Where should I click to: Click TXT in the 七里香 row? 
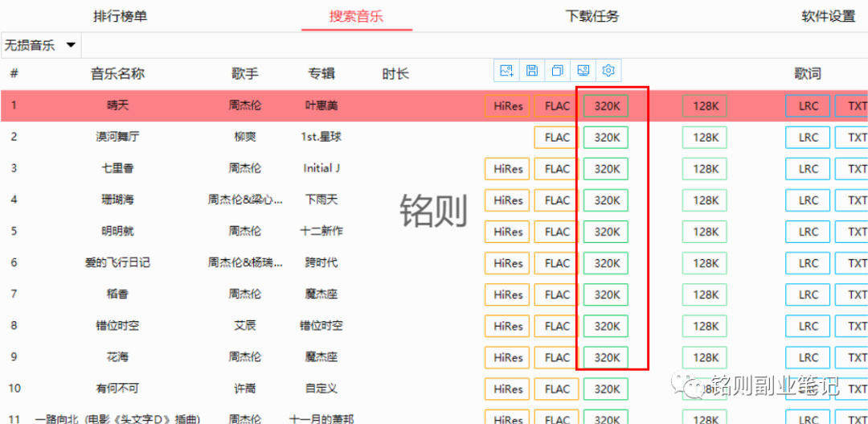[x=852, y=169]
